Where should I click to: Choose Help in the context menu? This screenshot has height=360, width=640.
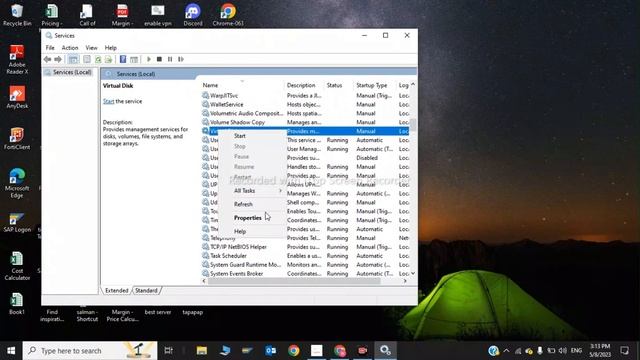tap(252, 231)
